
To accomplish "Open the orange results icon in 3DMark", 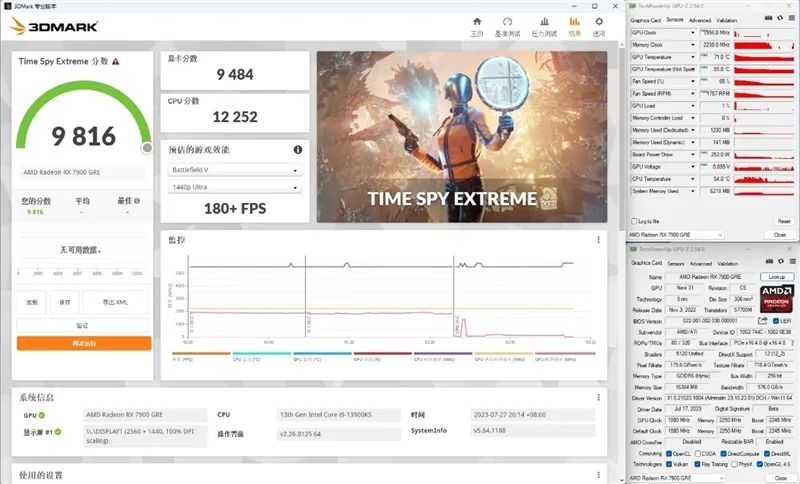I will [574, 21].
